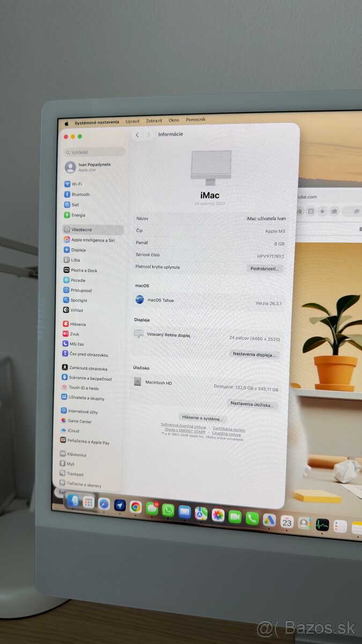Go forward with the right chevron
The height and width of the screenshot is (644, 362).
click(x=149, y=135)
